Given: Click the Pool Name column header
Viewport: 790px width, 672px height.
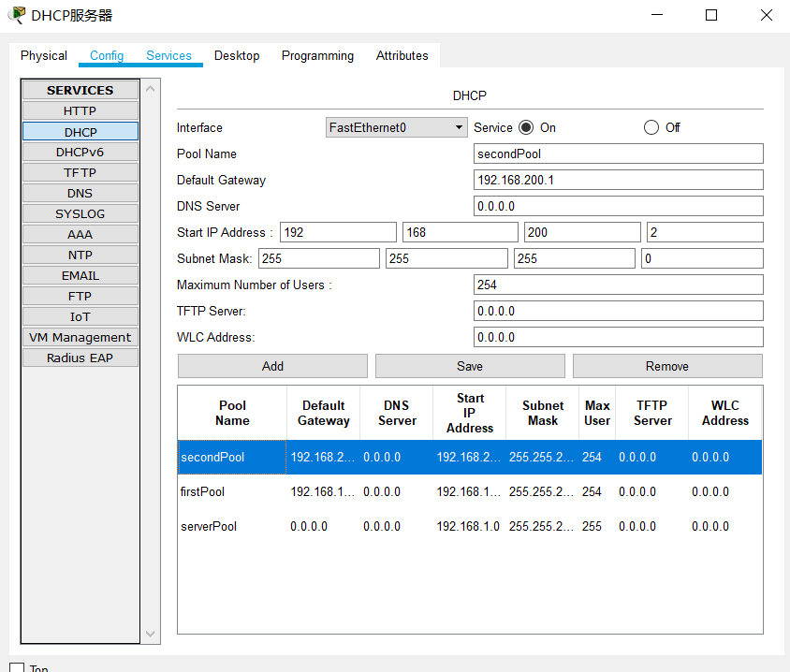Looking at the screenshot, I should point(232,413).
